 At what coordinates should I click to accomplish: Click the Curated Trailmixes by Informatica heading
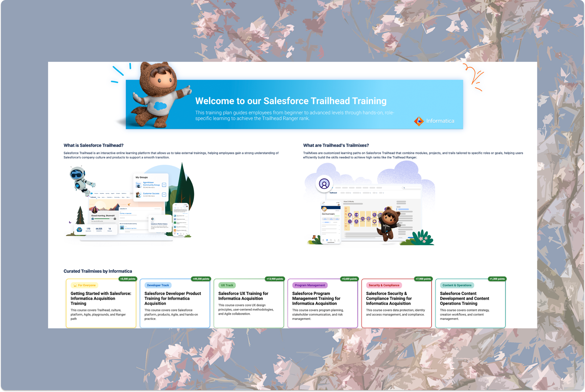point(98,271)
